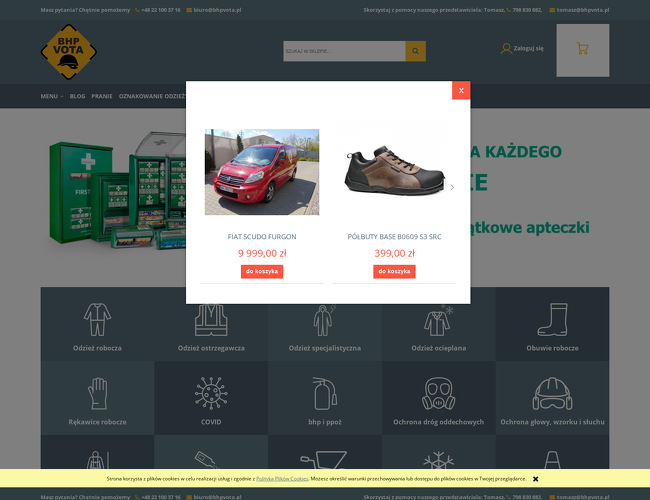Open Odzież ocieplana jacket icon
The image size is (650, 500).
(439, 320)
